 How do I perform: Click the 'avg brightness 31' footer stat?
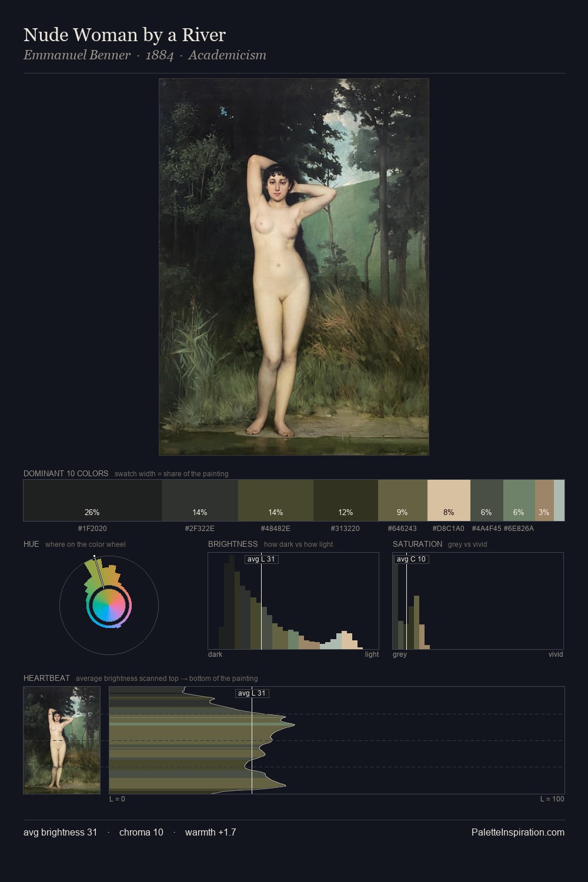[61, 832]
